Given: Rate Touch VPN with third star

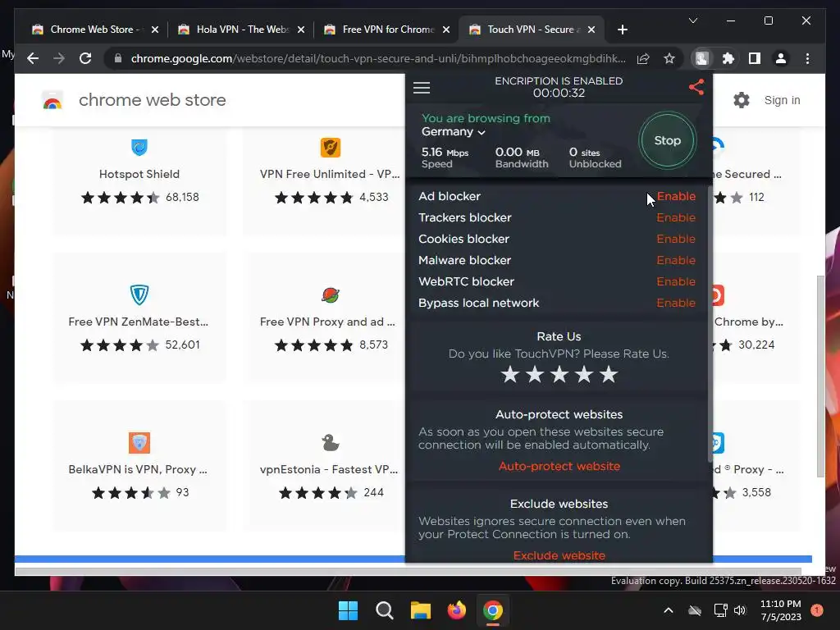Looking at the screenshot, I should pyautogui.click(x=559, y=374).
